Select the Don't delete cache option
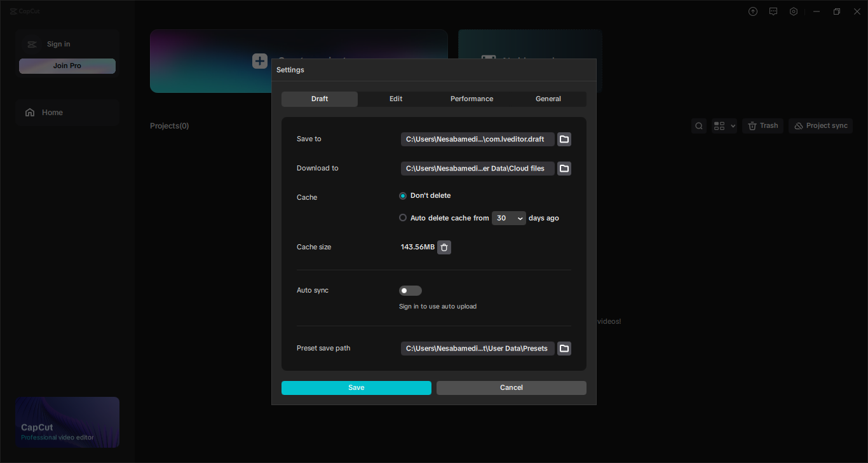This screenshot has width=868, height=463. pyautogui.click(x=403, y=196)
